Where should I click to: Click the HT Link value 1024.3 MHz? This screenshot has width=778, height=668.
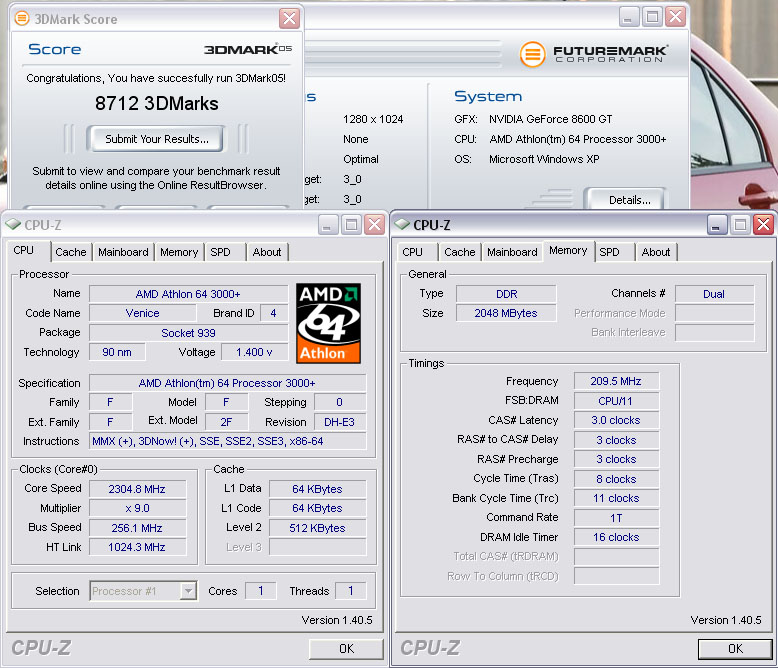click(x=137, y=547)
